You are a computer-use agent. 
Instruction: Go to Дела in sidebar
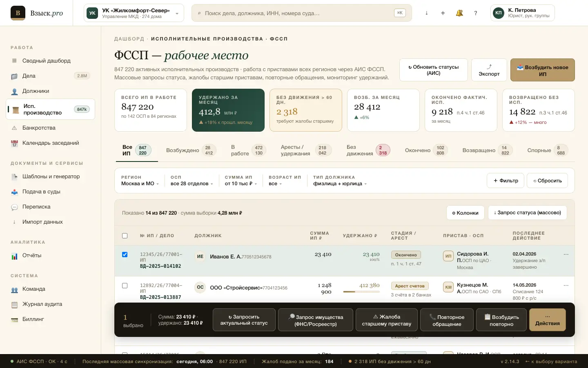(51, 76)
